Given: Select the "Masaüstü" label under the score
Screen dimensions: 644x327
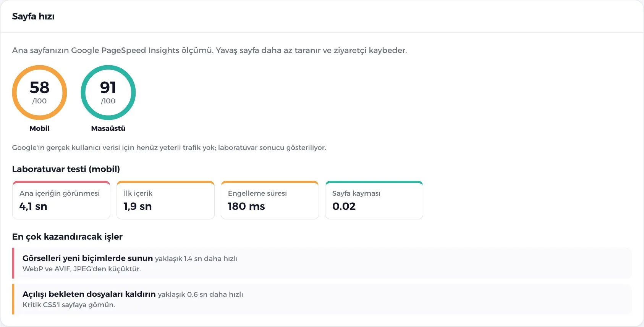Looking at the screenshot, I should (108, 129).
